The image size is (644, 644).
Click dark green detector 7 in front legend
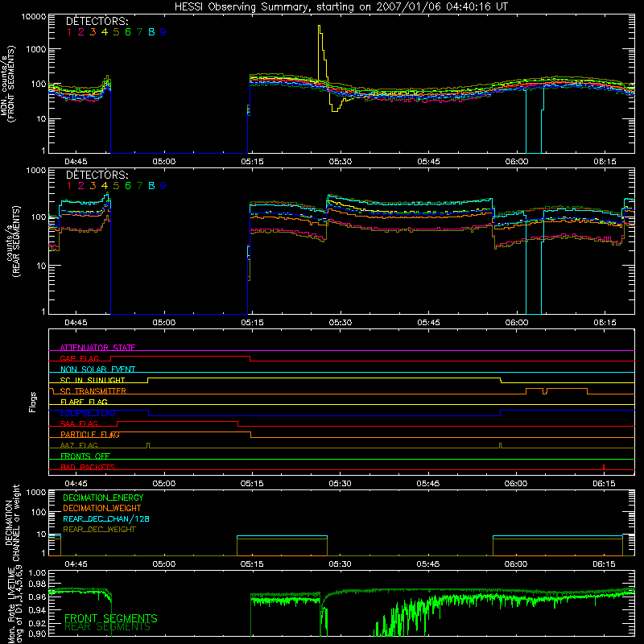coord(139,32)
